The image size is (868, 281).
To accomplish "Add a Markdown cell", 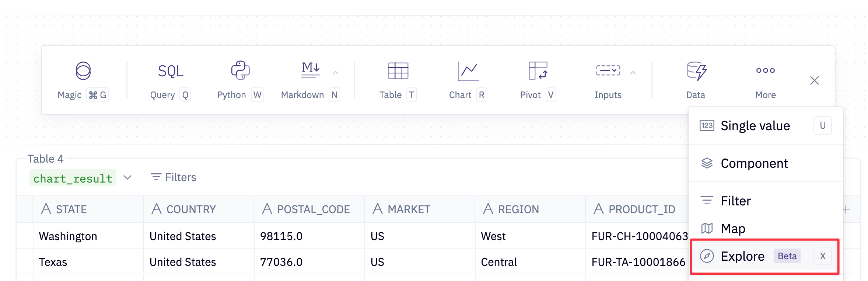I will click(310, 80).
